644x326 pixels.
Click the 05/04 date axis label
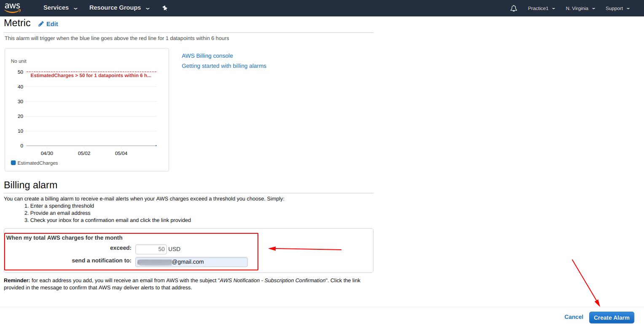point(121,153)
